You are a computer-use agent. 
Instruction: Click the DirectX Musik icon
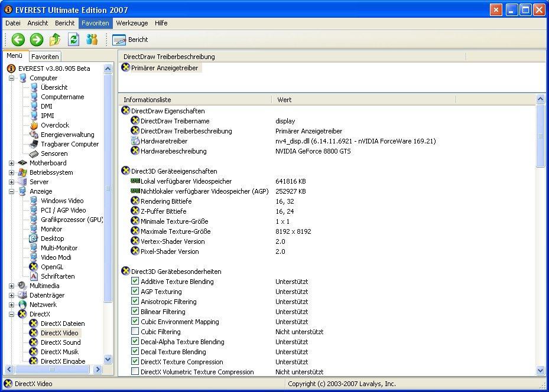click(x=34, y=352)
